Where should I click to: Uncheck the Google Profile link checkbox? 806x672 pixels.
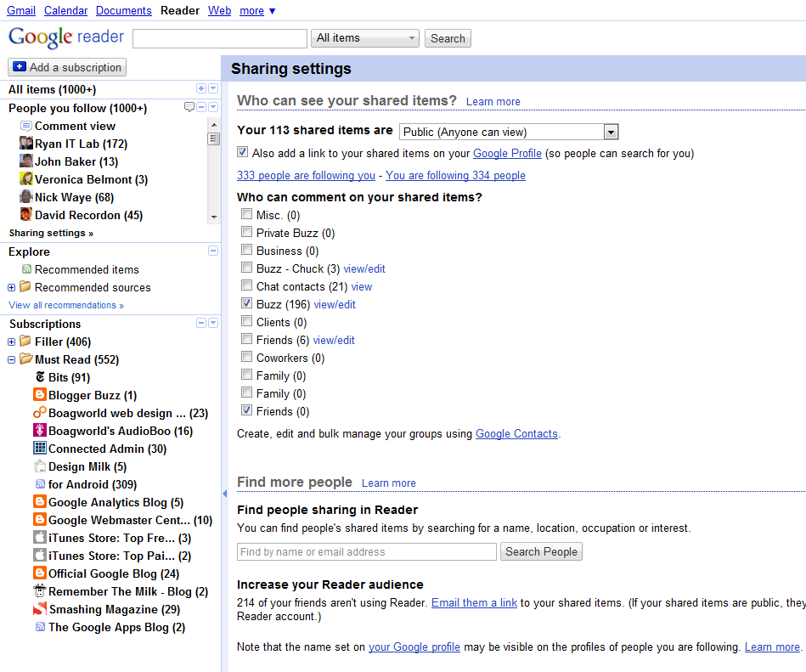click(x=243, y=153)
